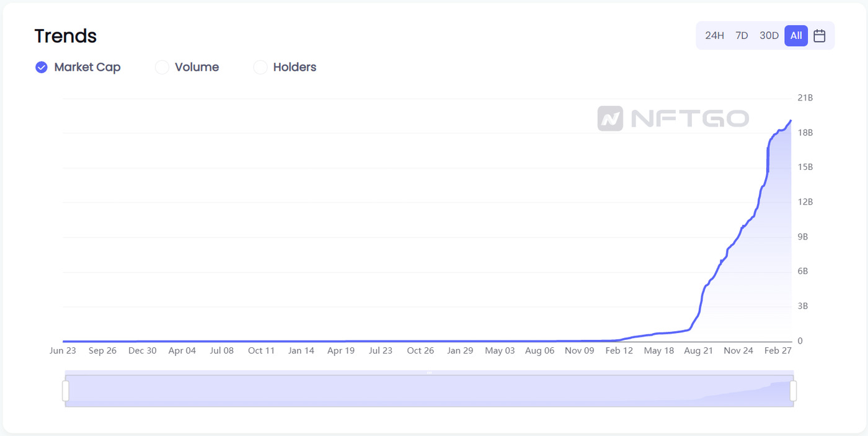Image resolution: width=868 pixels, height=436 pixels.
Task: Switch to the 7D time range
Action: click(742, 35)
